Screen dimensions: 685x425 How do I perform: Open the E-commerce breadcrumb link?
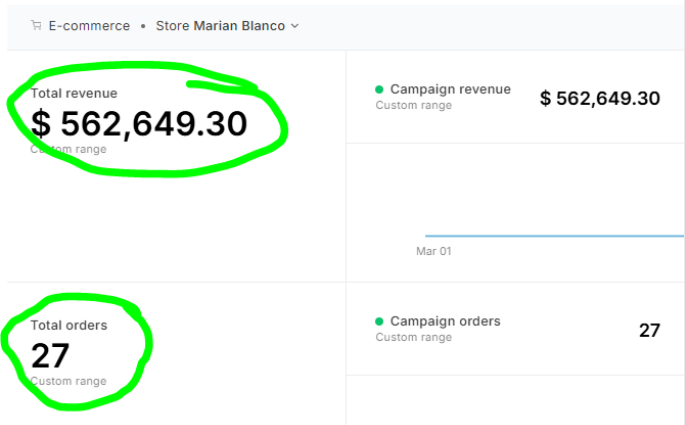pyautogui.click(x=89, y=26)
